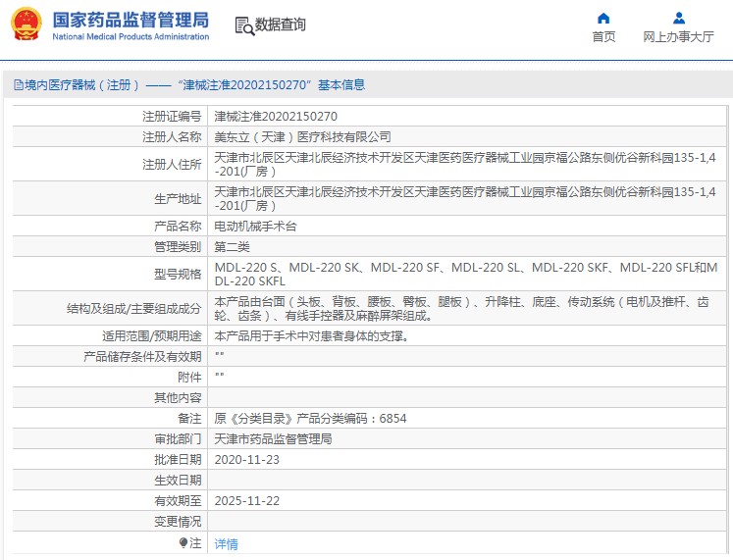
Task: Click the 型号规格 row label
Action: click(178, 275)
